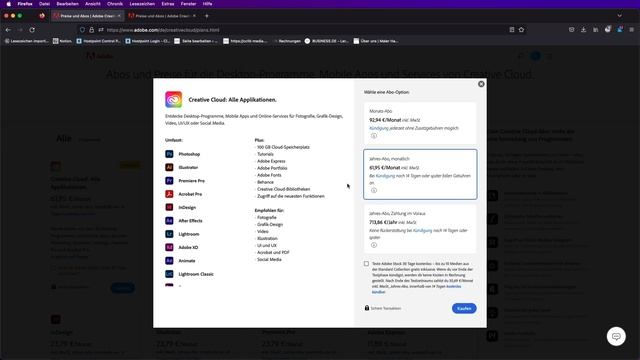
Task: Click the Premiere Pro app icon
Action: 169,180
